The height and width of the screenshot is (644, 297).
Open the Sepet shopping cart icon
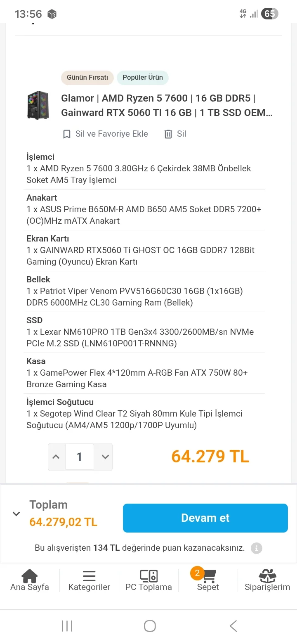[208, 576]
